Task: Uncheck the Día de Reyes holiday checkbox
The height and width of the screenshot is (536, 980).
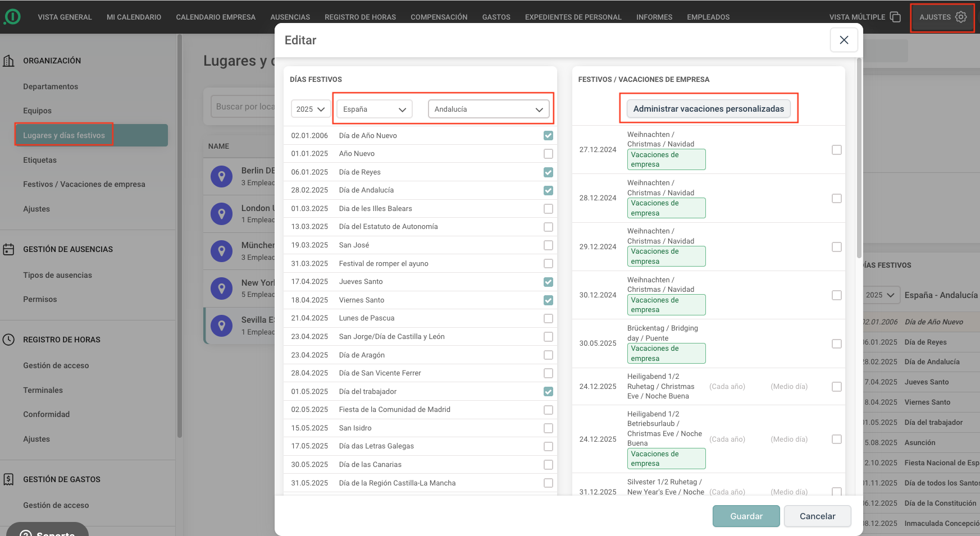Action: click(x=548, y=172)
